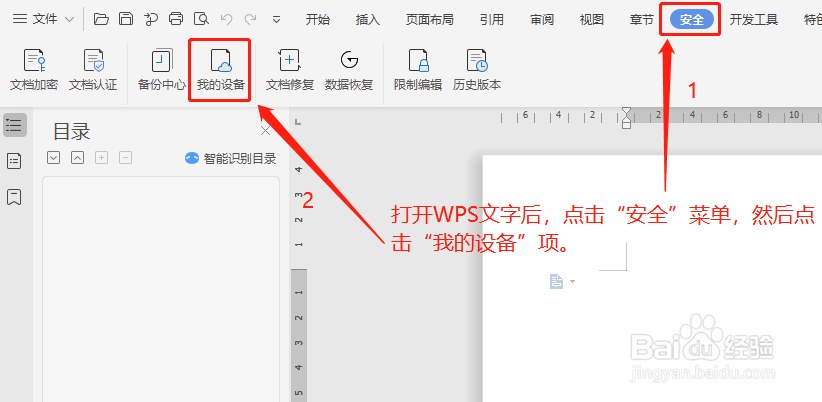Screen dimensions: 822x402
Task: Open the bookmark sidebar icon
Action: [x=14, y=197]
